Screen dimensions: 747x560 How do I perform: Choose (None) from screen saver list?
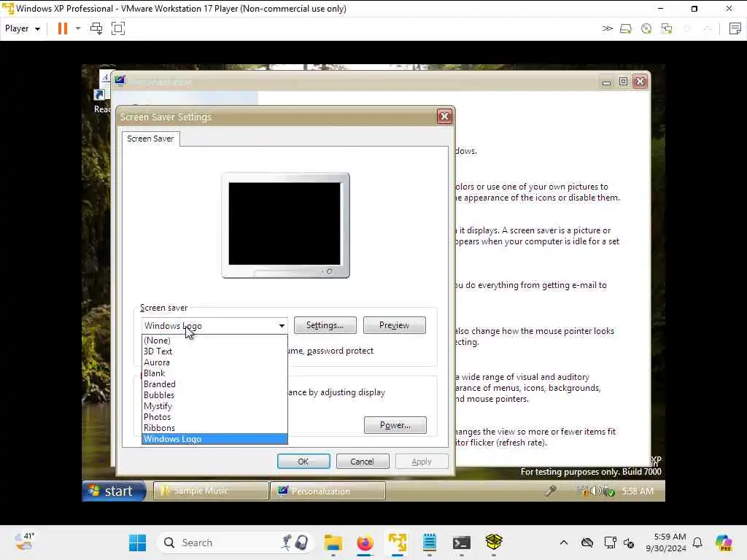click(214, 340)
